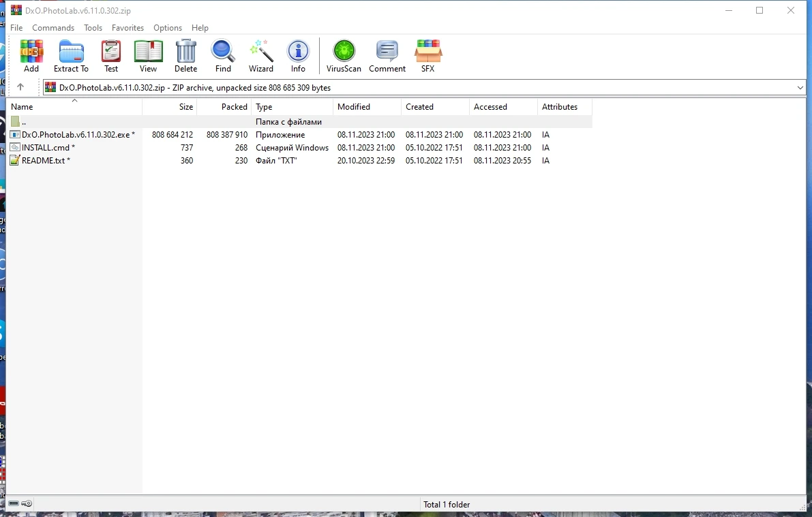The width and height of the screenshot is (812, 517).
Task: Open the Commands menu
Action: pyautogui.click(x=53, y=28)
